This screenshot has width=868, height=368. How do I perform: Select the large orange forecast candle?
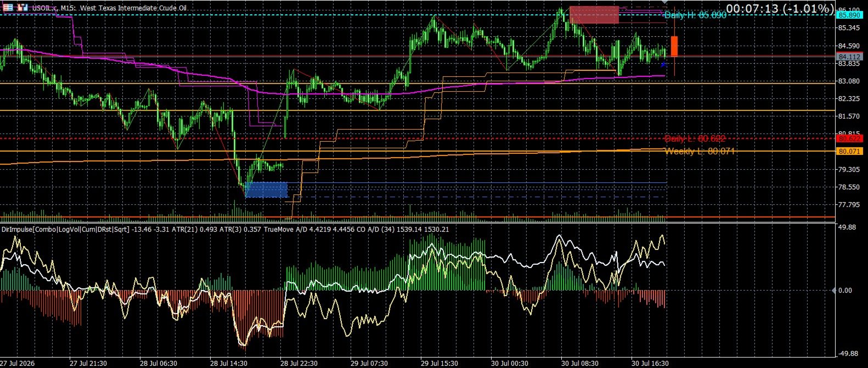point(674,46)
